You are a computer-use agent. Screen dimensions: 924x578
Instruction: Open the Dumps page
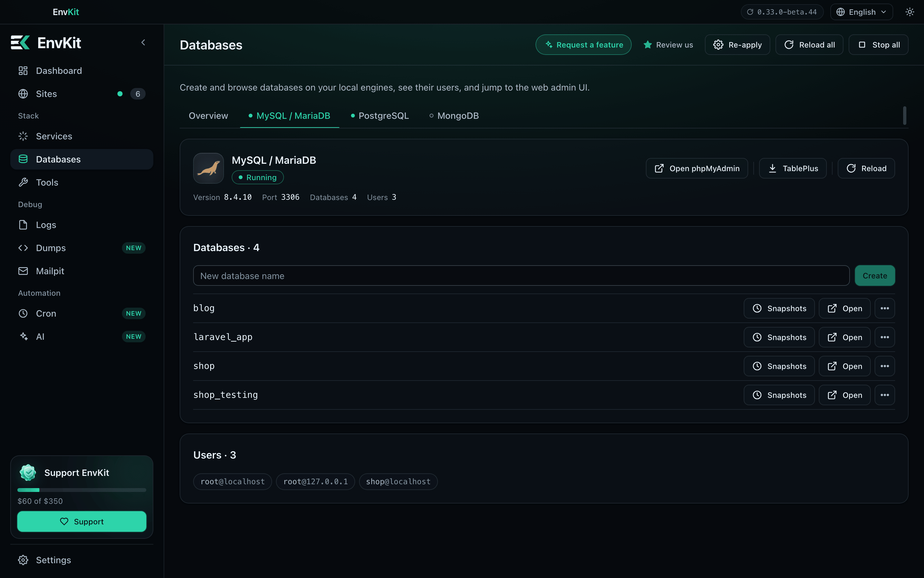pyautogui.click(x=82, y=248)
